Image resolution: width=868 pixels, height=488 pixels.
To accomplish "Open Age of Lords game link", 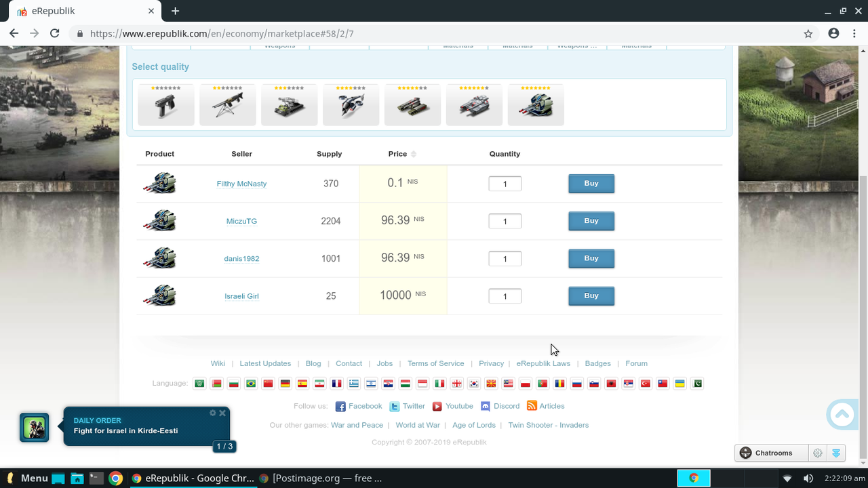I will (474, 425).
